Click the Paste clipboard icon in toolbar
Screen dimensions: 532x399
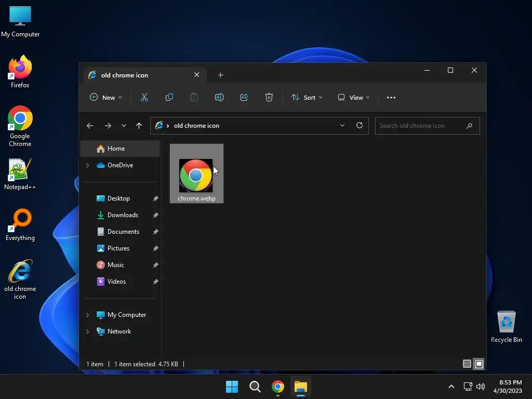point(194,97)
